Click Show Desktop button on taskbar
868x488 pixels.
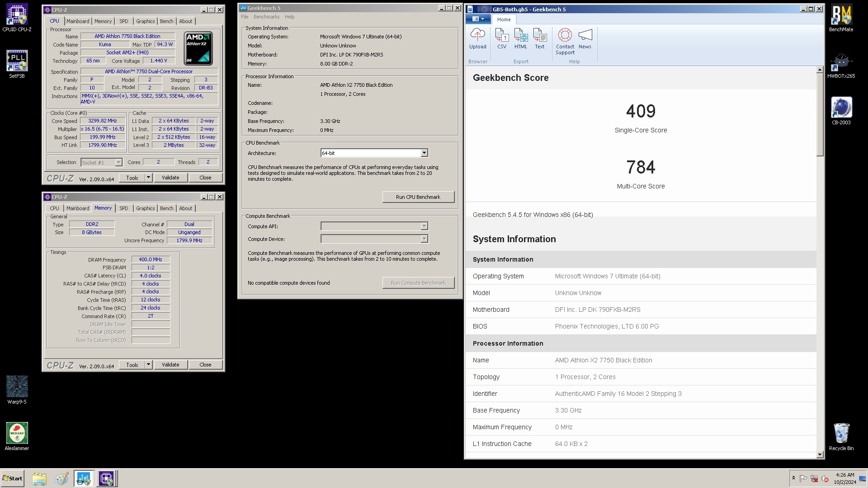863,479
